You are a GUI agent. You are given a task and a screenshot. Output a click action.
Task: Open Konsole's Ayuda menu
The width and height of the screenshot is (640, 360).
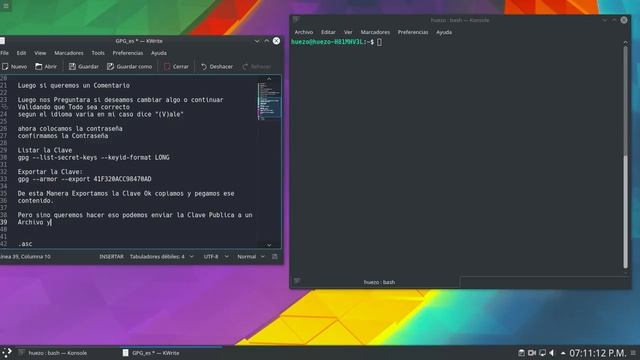[x=444, y=32]
